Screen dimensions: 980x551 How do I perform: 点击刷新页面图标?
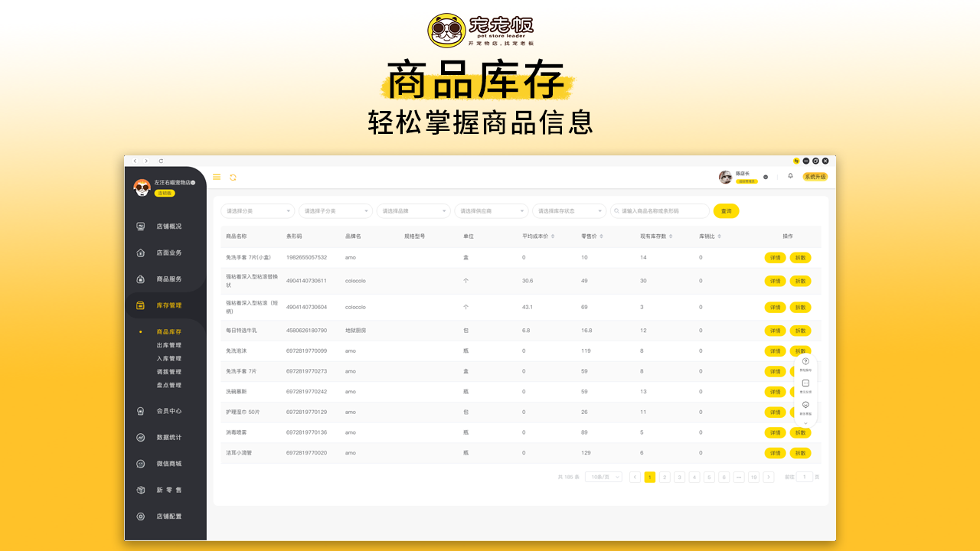(x=232, y=177)
